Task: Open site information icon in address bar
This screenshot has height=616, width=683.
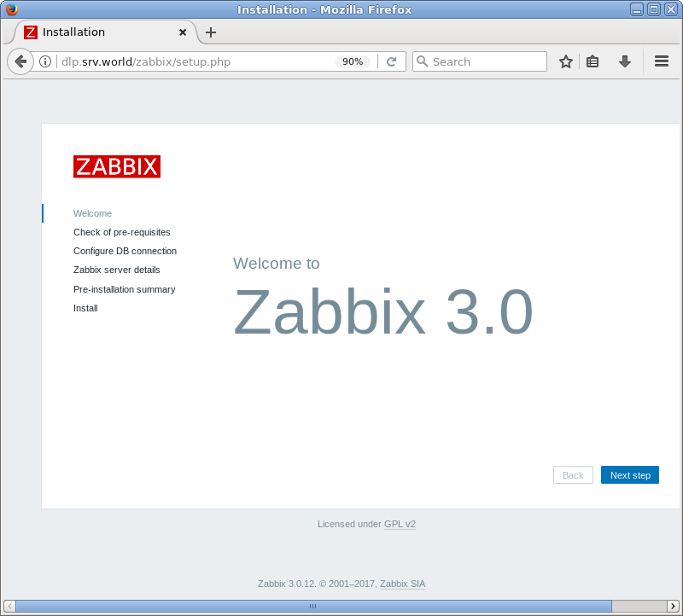Action: pyautogui.click(x=45, y=61)
